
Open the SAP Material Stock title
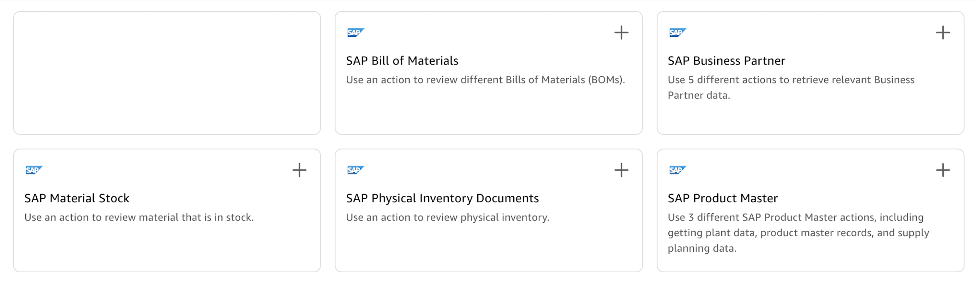(77, 199)
